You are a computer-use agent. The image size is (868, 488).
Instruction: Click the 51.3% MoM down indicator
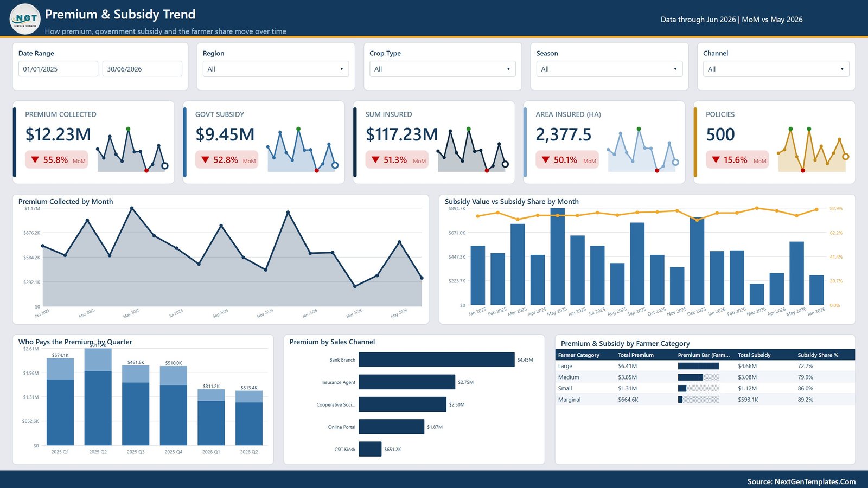click(397, 160)
